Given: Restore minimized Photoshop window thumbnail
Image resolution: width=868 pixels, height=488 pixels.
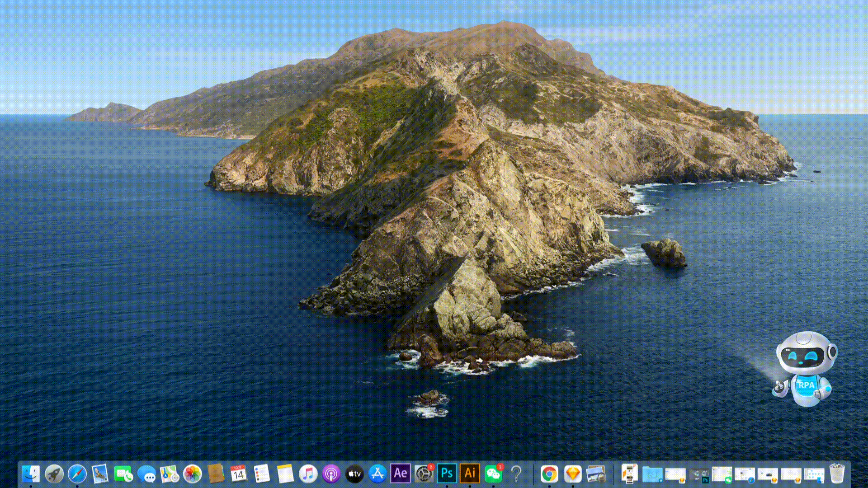Looking at the screenshot, I should [x=698, y=474].
